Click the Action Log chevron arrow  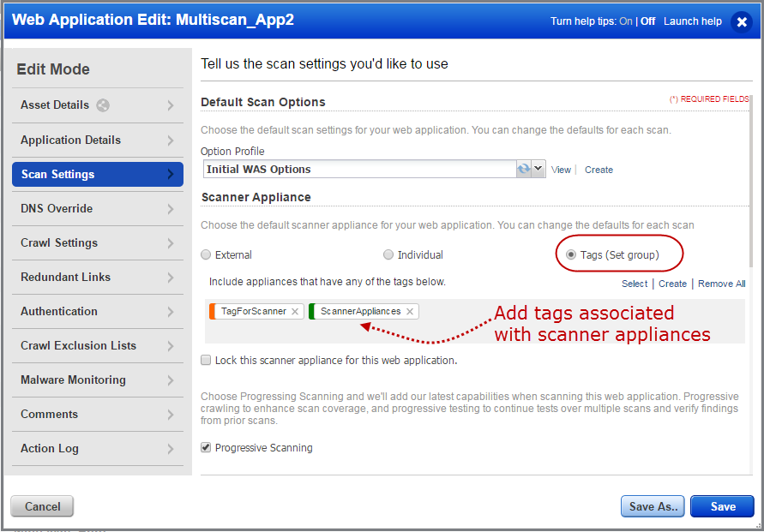(170, 449)
